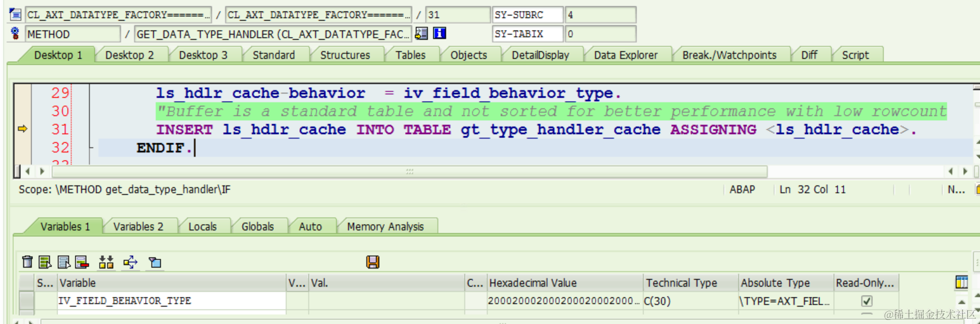Click the editor horizontal scrollbar

410,172
